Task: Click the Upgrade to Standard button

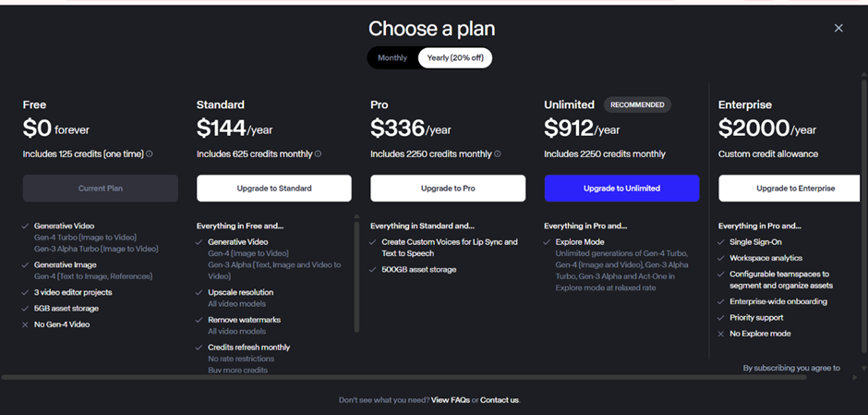Action: coord(273,189)
